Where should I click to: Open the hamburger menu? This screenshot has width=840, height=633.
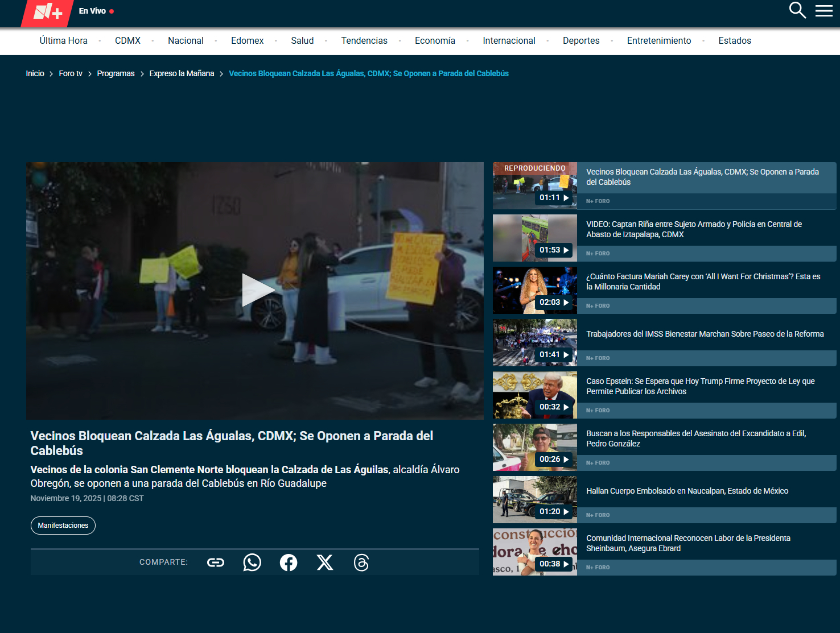[x=823, y=11]
